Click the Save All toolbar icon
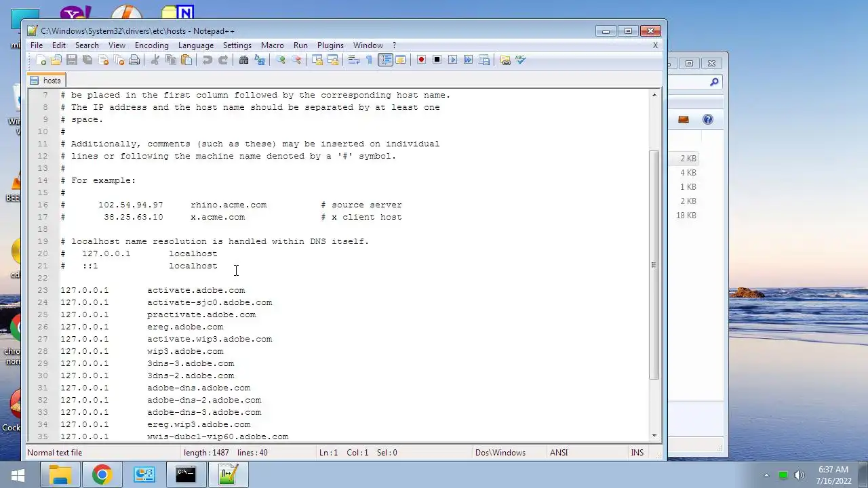The width and height of the screenshot is (868, 488). click(87, 60)
